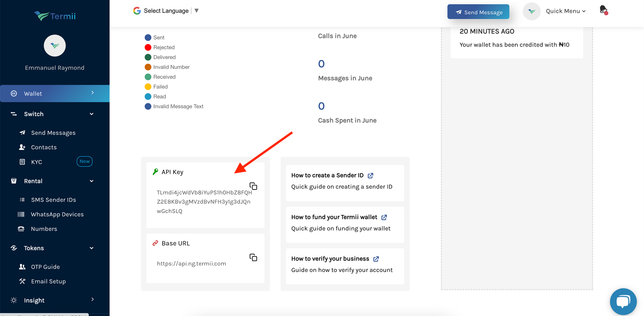This screenshot has width=644, height=316.
Task: Select the Insight menu item
Action: pos(34,300)
